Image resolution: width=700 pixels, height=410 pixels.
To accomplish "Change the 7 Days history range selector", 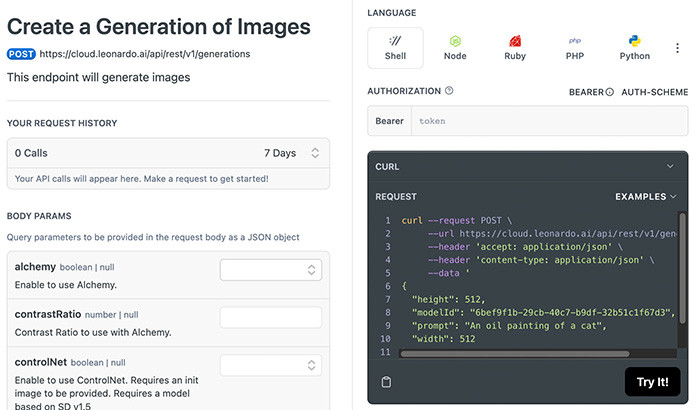I will point(292,153).
